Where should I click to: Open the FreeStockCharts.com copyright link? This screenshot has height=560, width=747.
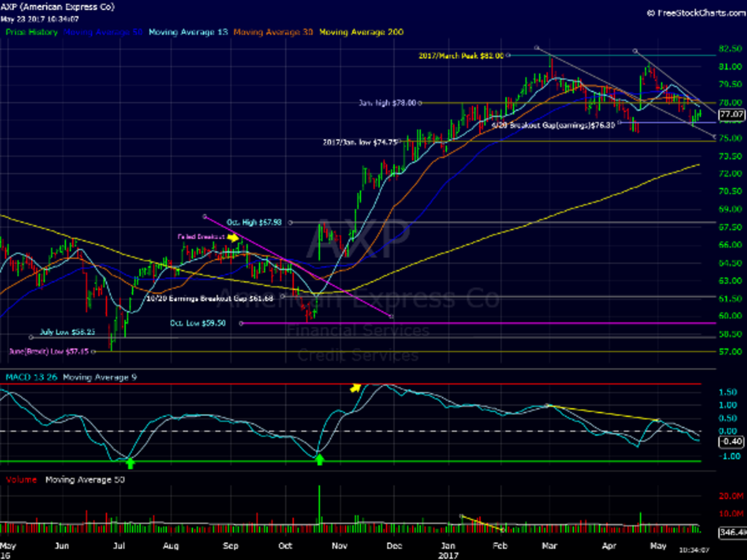(695, 12)
